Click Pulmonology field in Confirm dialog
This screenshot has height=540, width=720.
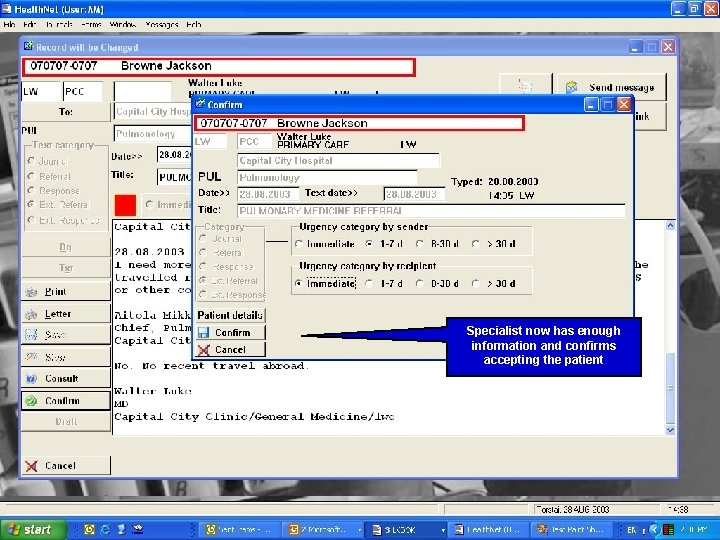tap(327, 177)
